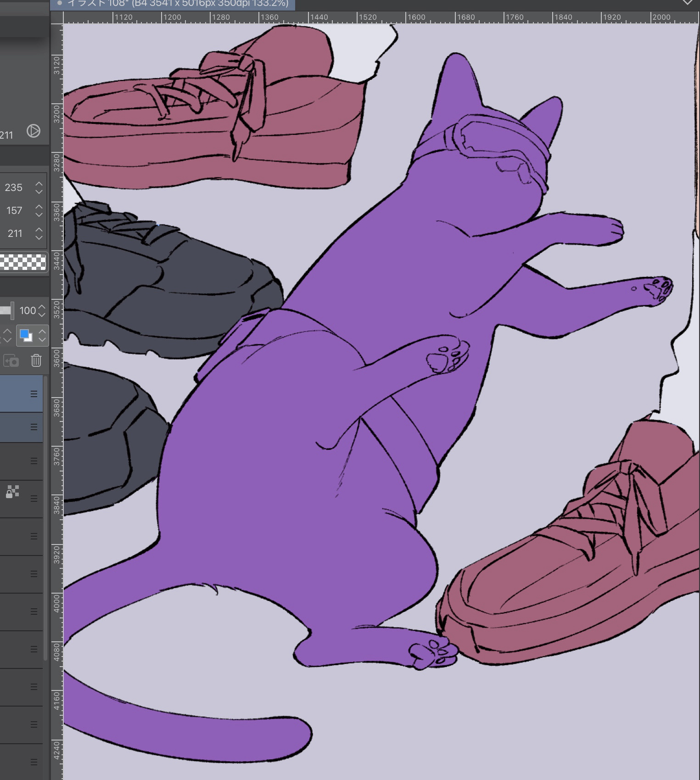700x780 pixels.
Task: Open the layer color dropdown arrows
Action: [42, 336]
